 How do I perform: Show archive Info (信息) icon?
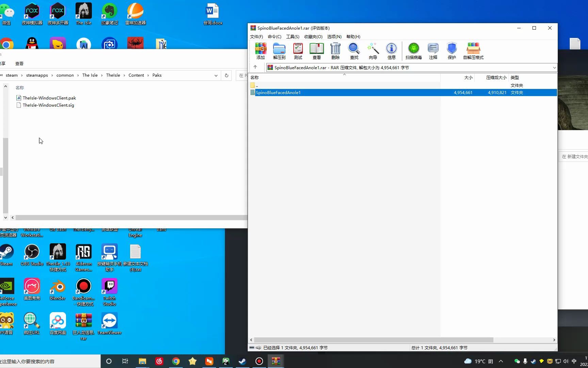(x=392, y=51)
